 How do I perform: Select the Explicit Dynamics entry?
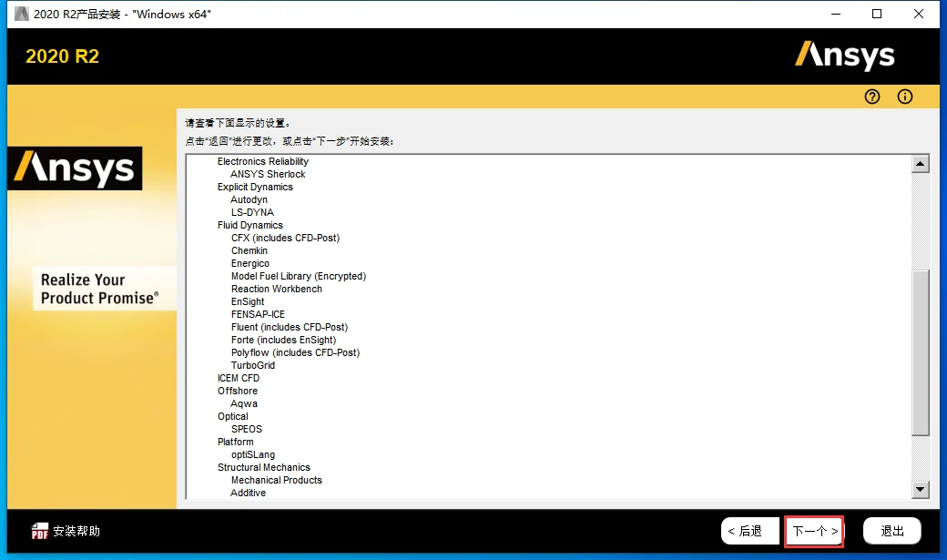(255, 187)
